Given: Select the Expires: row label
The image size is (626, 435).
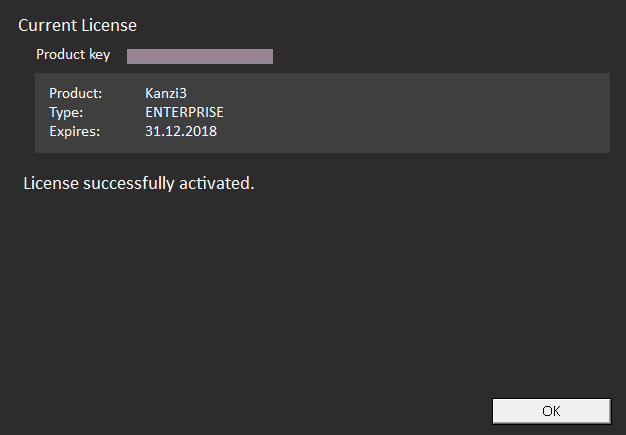Looking at the screenshot, I should [74, 130].
